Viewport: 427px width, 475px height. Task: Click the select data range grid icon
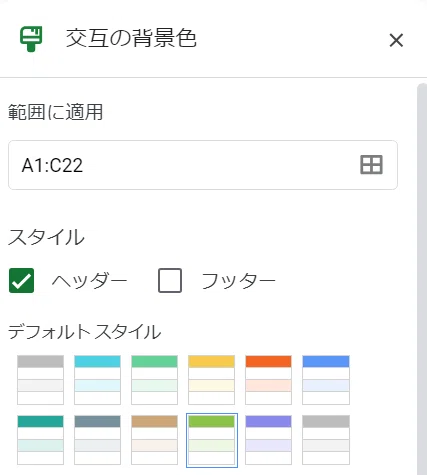pos(371,165)
